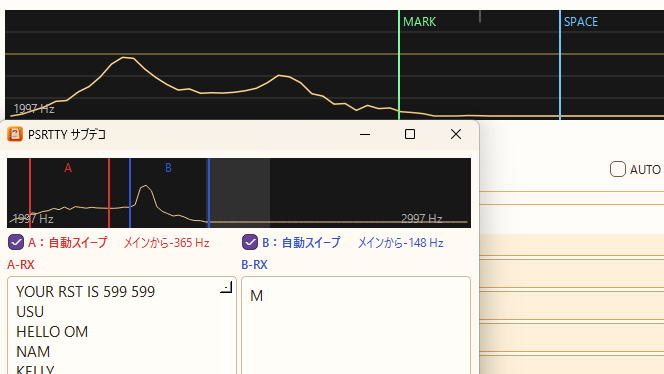The height and width of the screenshot is (374, 664).
Task: Click the left red A band marker
Action: [x=30, y=193]
